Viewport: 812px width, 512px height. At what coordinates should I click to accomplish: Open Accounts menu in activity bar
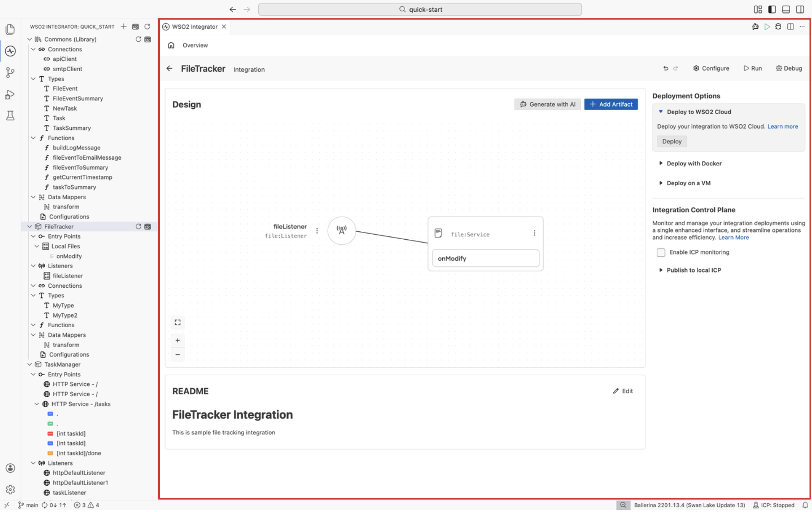tap(10, 468)
